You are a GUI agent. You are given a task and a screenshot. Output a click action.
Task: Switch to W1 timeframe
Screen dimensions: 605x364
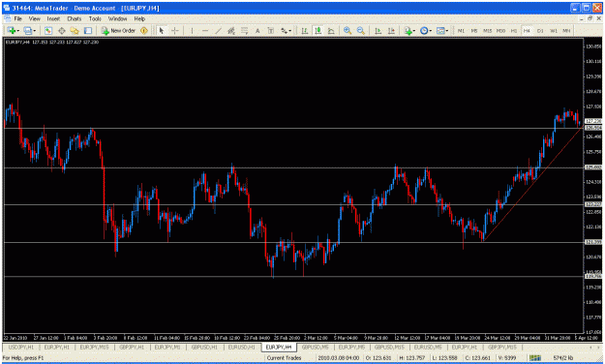(554, 30)
